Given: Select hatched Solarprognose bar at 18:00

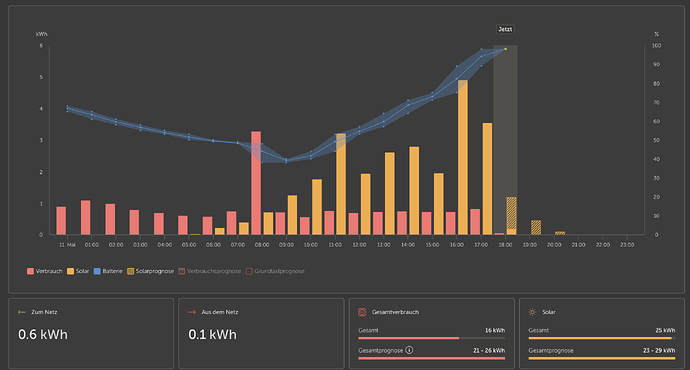Looking at the screenshot, I should point(511,213).
